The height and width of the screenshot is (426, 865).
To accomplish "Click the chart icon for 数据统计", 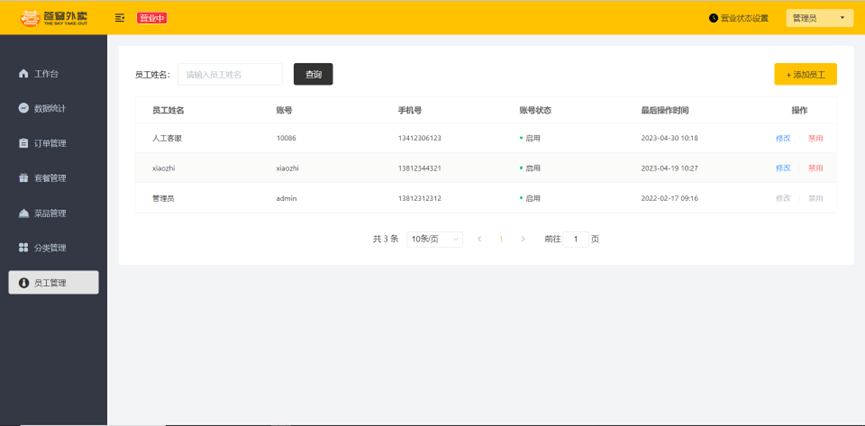I will (23, 108).
